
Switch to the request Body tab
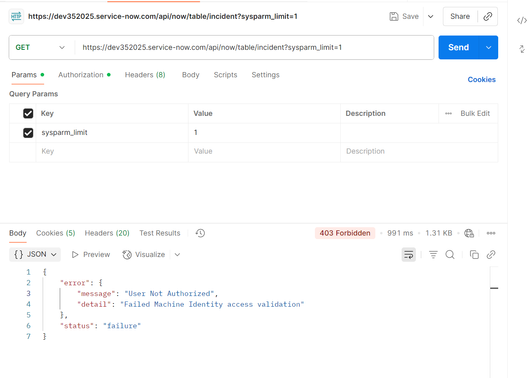[190, 75]
